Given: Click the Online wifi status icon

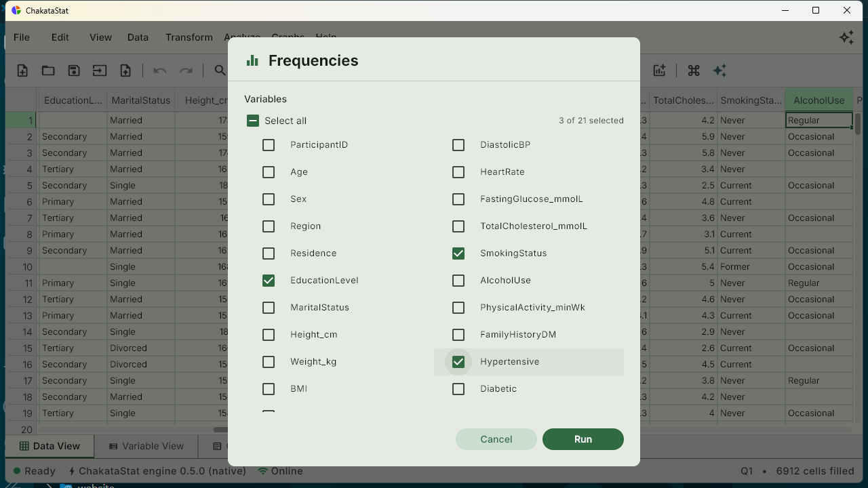Looking at the screenshot, I should [x=263, y=470].
